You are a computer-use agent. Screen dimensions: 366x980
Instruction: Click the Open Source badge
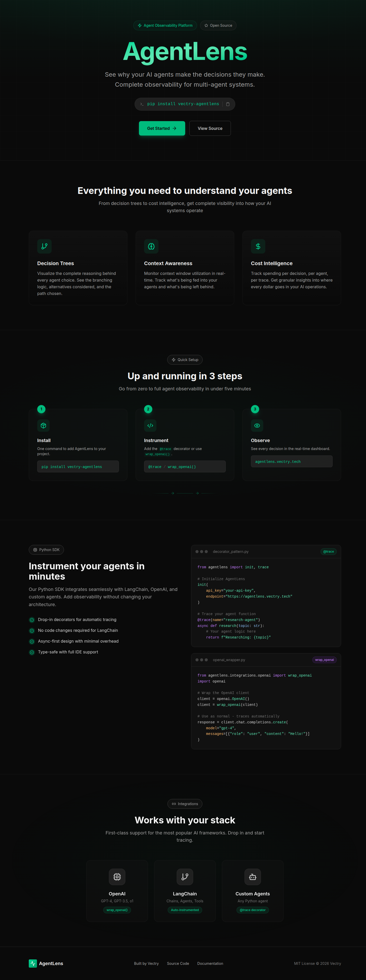coord(218,25)
